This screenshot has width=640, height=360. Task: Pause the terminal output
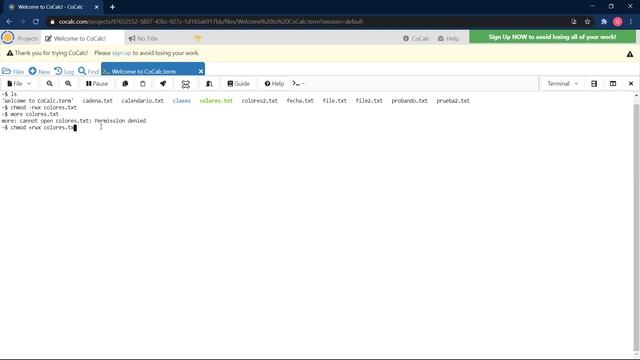(97, 84)
